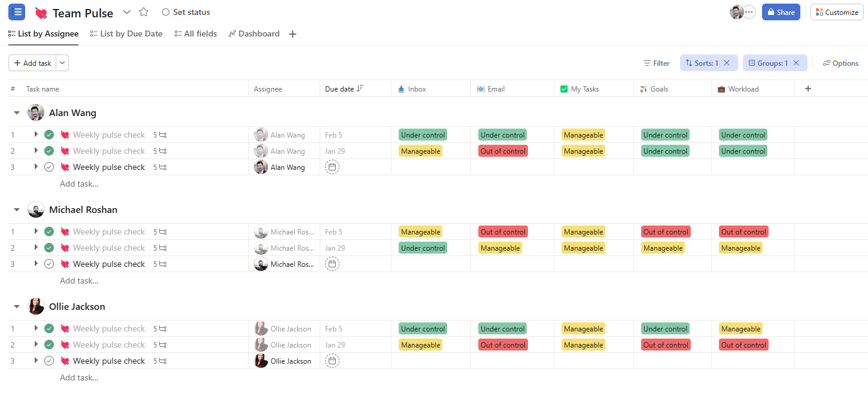Click the Share button
Image resolution: width=868 pixels, height=393 pixels.
point(781,12)
